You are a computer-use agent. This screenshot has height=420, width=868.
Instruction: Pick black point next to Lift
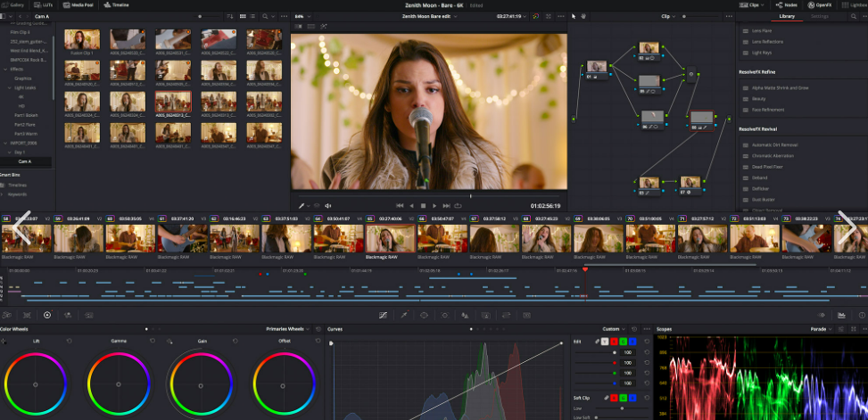pos(4,342)
